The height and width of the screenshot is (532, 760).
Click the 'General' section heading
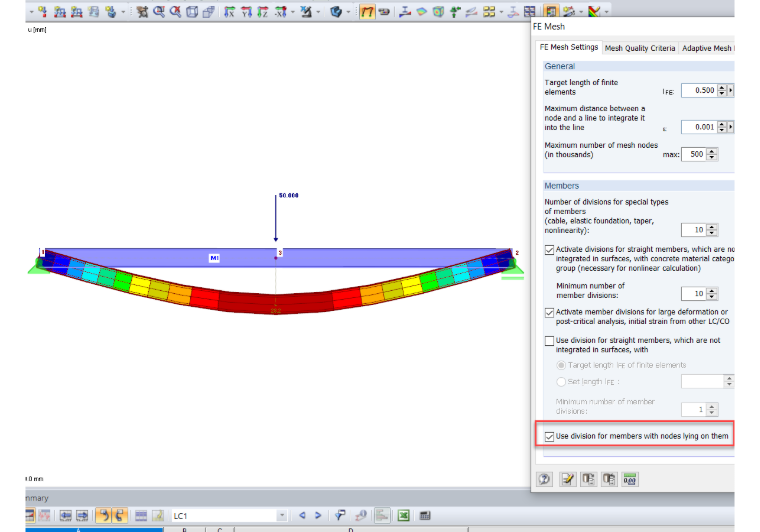coord(559,66)
